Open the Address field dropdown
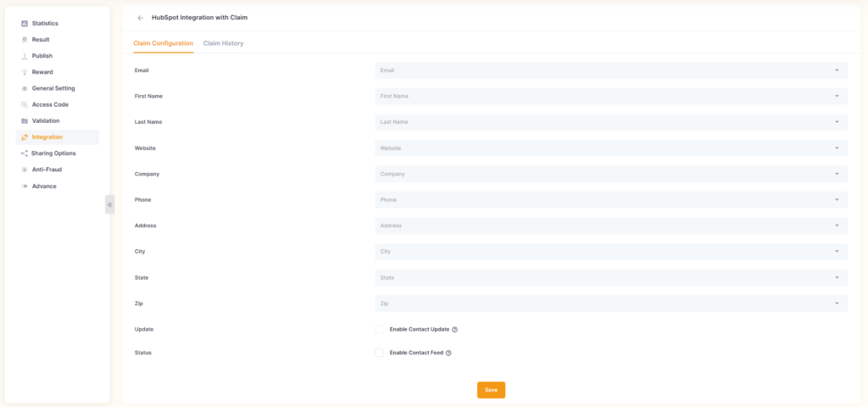The width and height of the screenshot is (868, 407). 611,226
